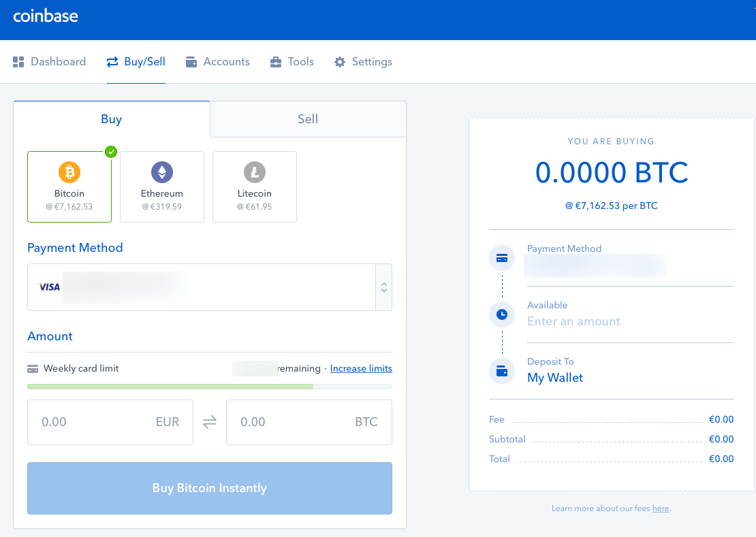Select the Bitcoin currency card
Screen dimensions: 756x537
[x=69, y=187]
